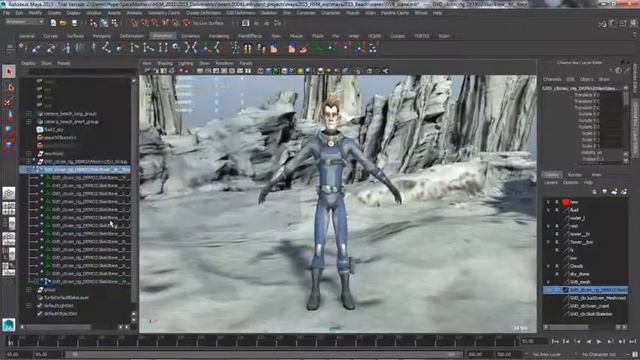This screenshot has width=640, height=360.
Task: Enable select by component type mode
Action: click(x=114, y=23)
